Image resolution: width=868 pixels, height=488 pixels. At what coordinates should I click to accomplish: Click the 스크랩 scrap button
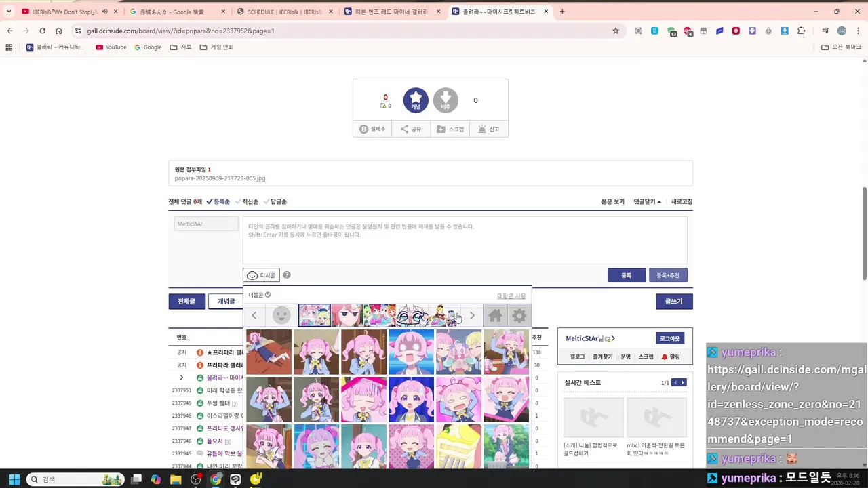(450, 129)
